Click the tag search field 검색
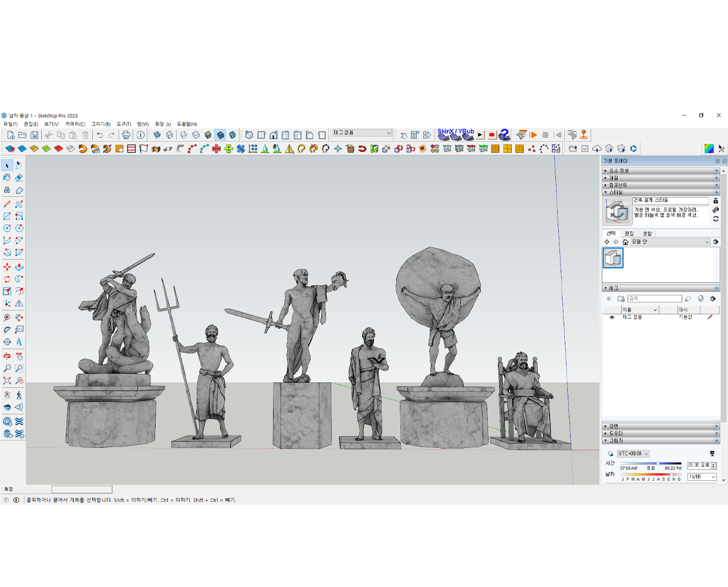Image resolution: width=728 pixels, height=587 pixels. click(655, 299)
